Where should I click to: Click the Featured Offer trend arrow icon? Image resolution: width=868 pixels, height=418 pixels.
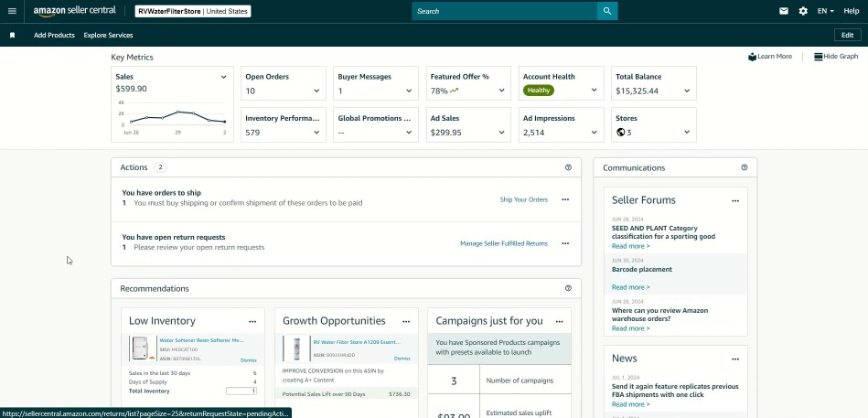click(455, 91)
